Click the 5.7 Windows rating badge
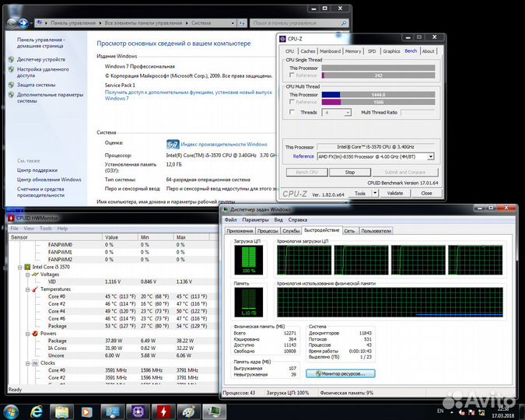This screenshot has height=420, width=525. point(173,145)
